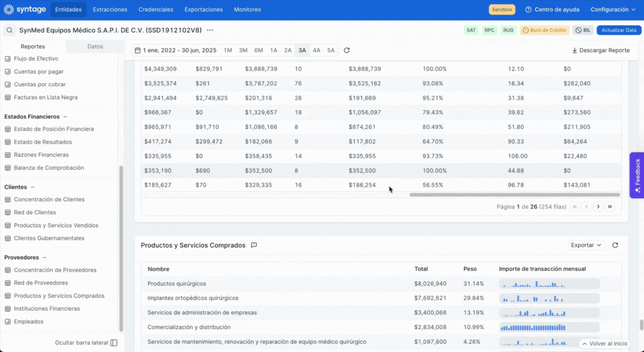Collapse the Estados Financieros section

65,117
